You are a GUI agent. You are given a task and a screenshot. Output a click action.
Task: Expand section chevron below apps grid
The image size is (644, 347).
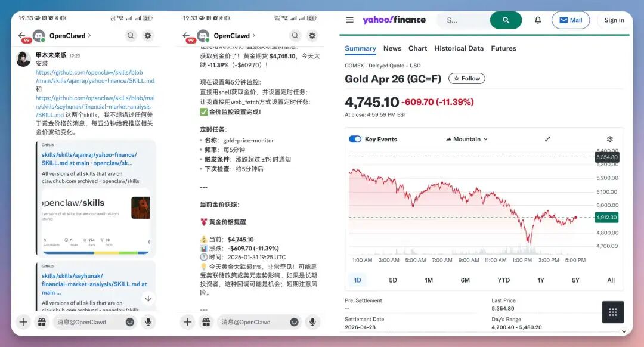coord(624,331)
